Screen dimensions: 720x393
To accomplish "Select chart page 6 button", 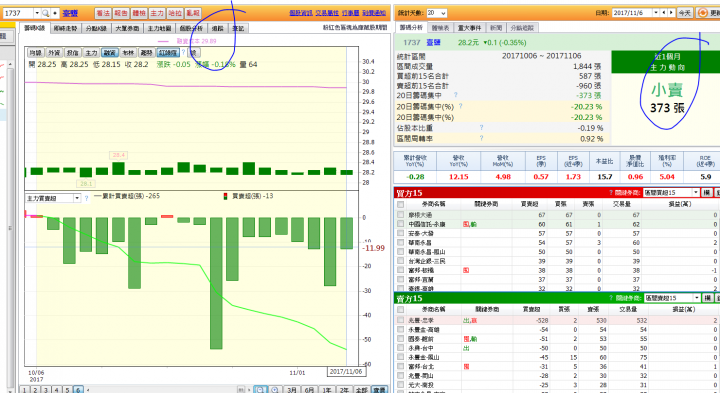I will click(x=78, y=390).
